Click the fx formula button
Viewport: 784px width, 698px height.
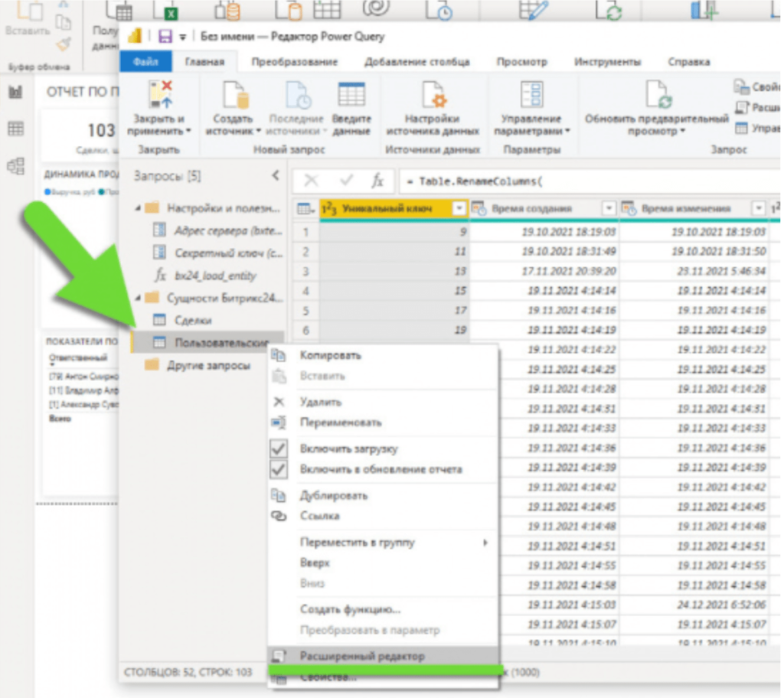coord(377,181)
